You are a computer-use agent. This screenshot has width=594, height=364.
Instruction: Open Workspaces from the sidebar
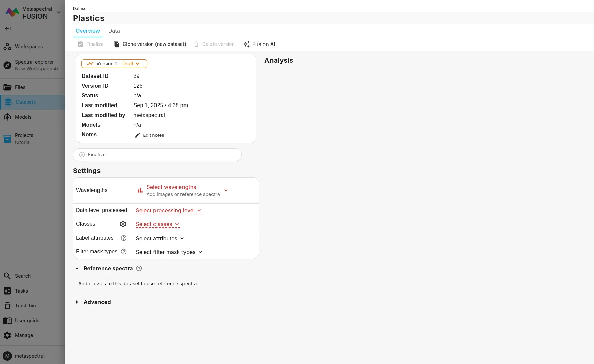pyautogui.click(x=29, y=47)
